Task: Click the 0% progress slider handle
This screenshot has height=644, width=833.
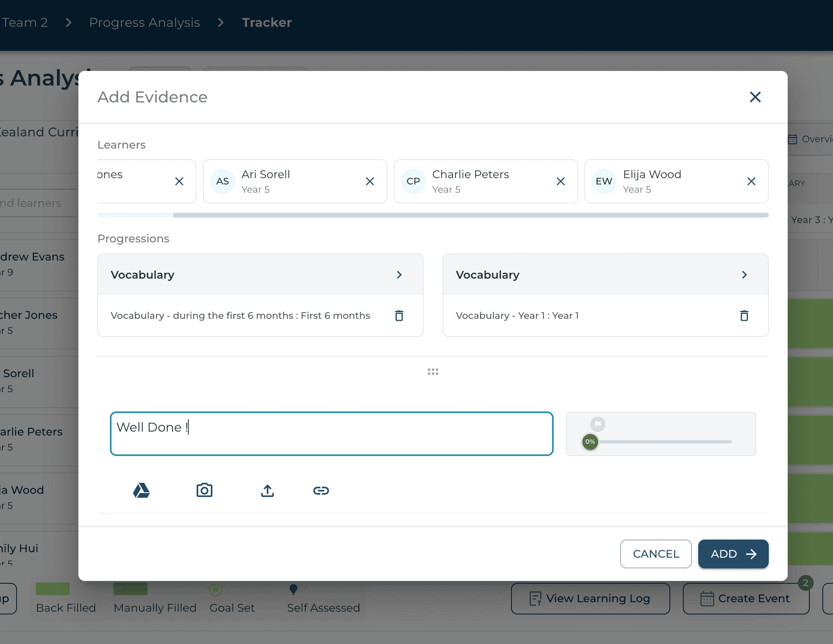Action: (x=590, y=442)
